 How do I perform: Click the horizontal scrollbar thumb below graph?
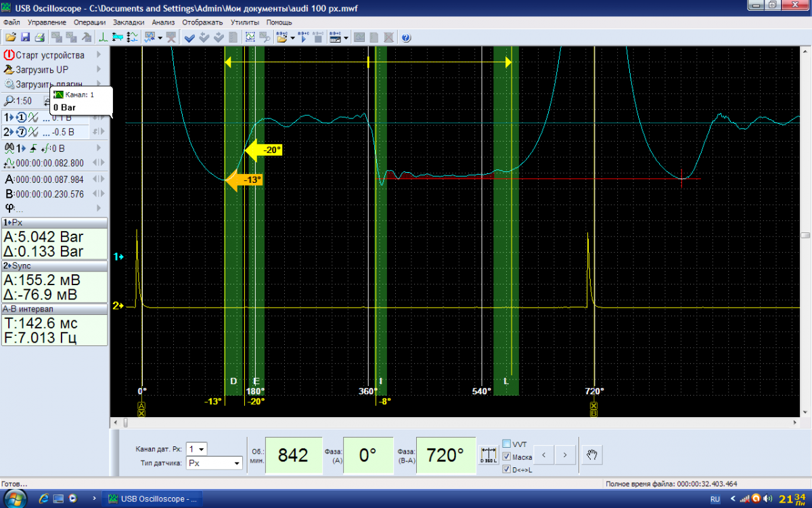tap(125, 422)
